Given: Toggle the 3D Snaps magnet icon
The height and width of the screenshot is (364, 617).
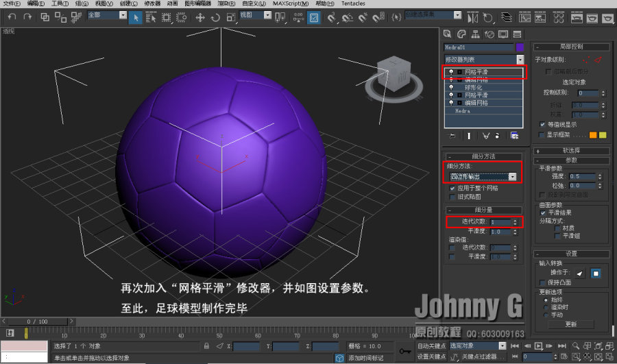Looking at the screenshot, I should coord(332,17).
